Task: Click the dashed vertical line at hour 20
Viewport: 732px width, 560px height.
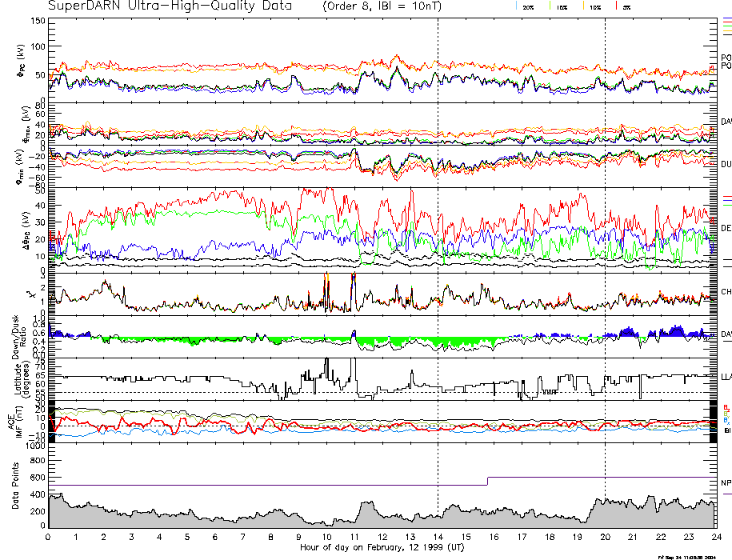Action: point(605,240)
